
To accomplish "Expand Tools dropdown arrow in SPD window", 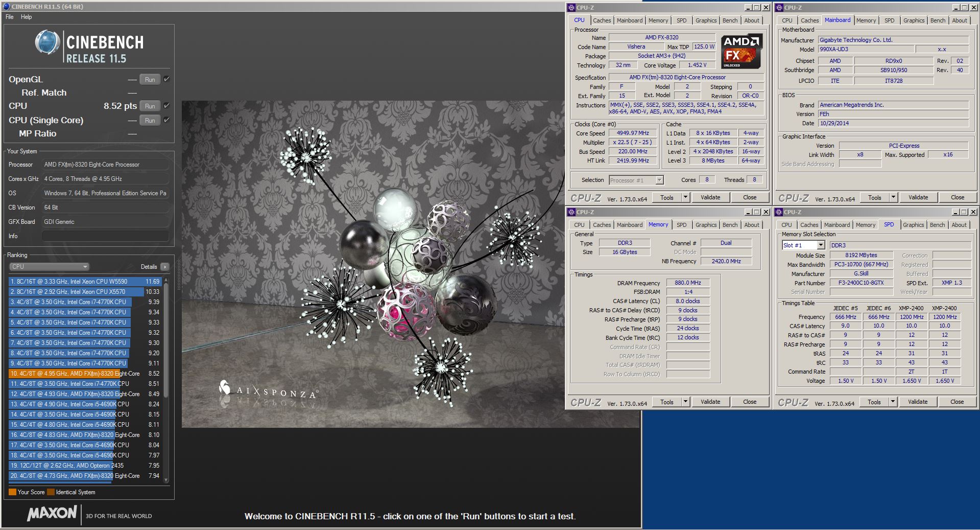I will coord(893,402).
